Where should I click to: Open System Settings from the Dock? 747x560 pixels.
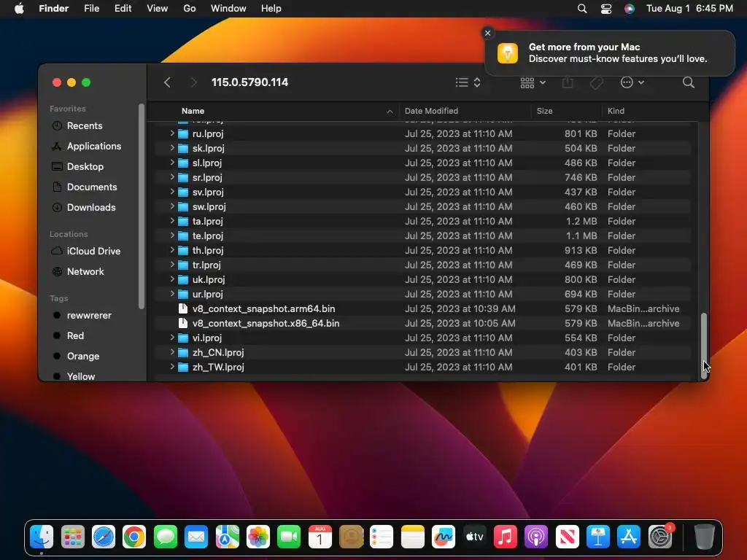coord(660,537)
